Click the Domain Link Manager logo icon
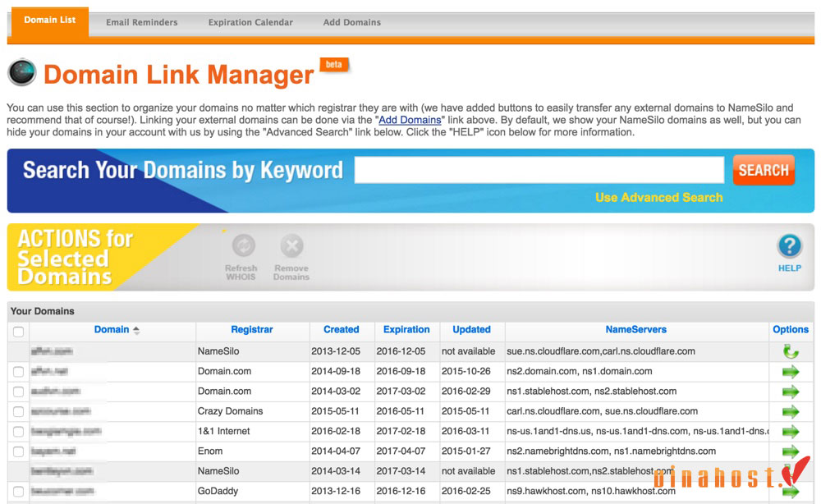 (x=22, y=72)
